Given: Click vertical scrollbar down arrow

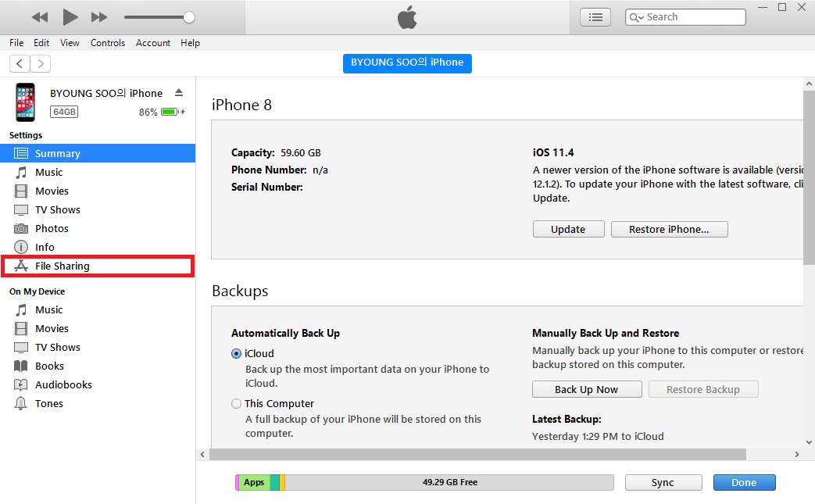Looking at the screenshot, I should 809,442.
